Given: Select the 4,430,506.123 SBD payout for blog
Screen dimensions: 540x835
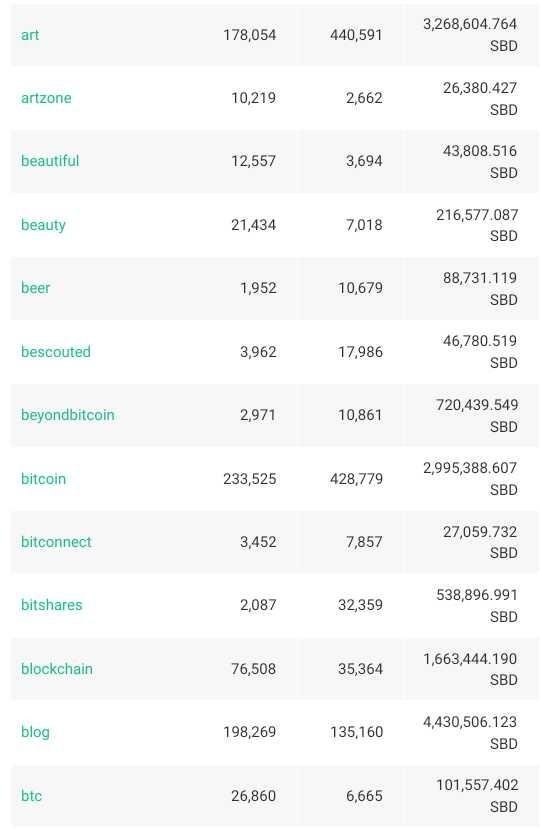Looking at the screenshot, I should click(470, 733).
